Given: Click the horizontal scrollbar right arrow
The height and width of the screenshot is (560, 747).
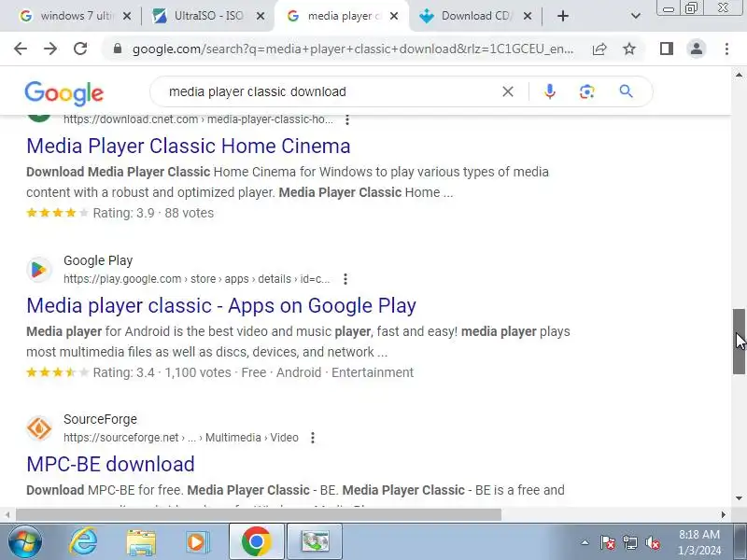Looking at the screenshot, I should pos(723,515).
